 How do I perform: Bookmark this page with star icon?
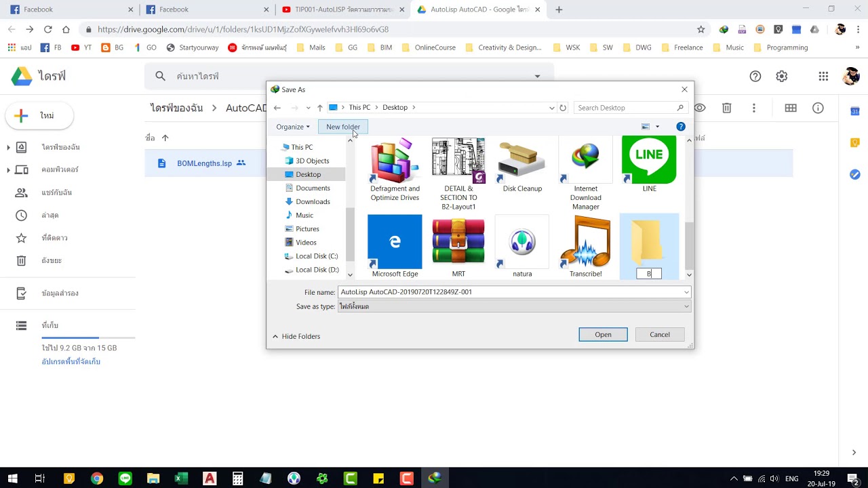coord(701,29)
